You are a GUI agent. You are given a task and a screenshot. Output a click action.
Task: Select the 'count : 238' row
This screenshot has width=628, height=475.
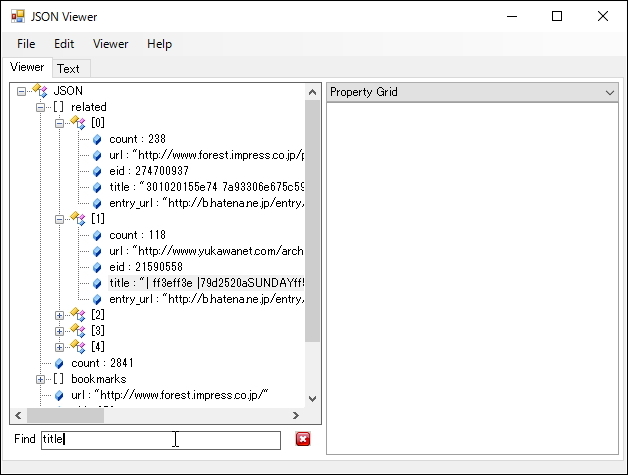(137, 139)
